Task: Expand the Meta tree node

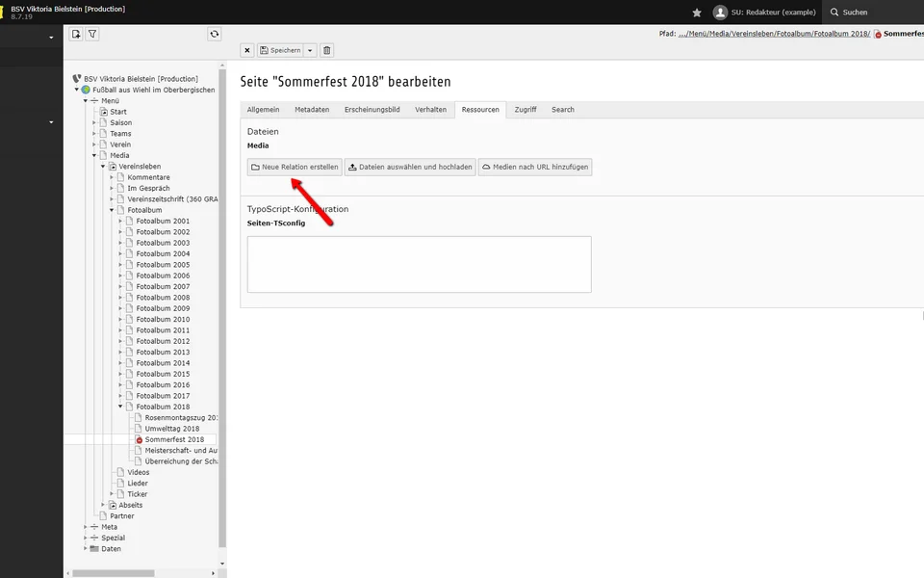Action: [86, 527]
